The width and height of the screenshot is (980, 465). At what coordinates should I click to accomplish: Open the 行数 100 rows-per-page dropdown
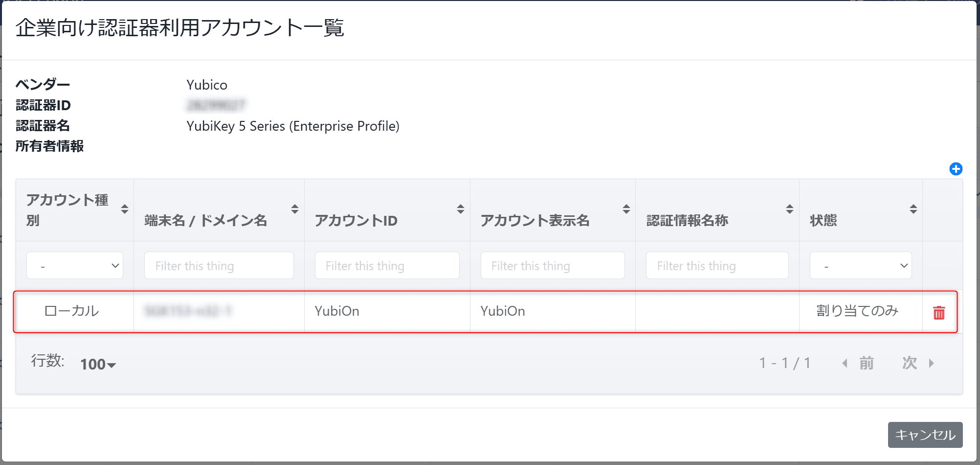[98, 364]
